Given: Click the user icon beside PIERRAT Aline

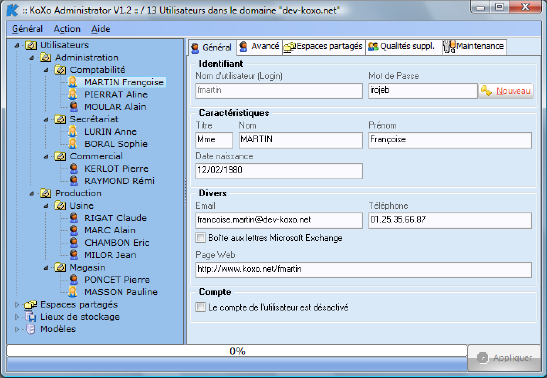Looking at the screenshot, I should (73, 94).
